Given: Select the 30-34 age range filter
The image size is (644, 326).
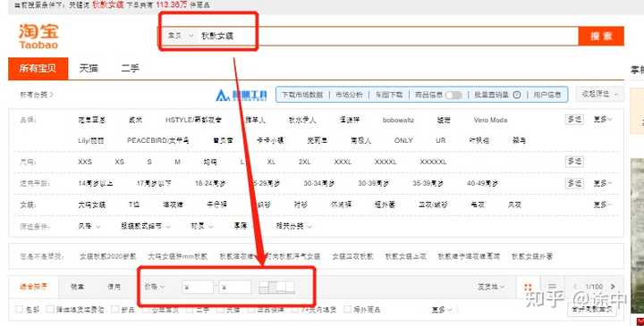Looking at the screenshot, I should pos(318,183).
